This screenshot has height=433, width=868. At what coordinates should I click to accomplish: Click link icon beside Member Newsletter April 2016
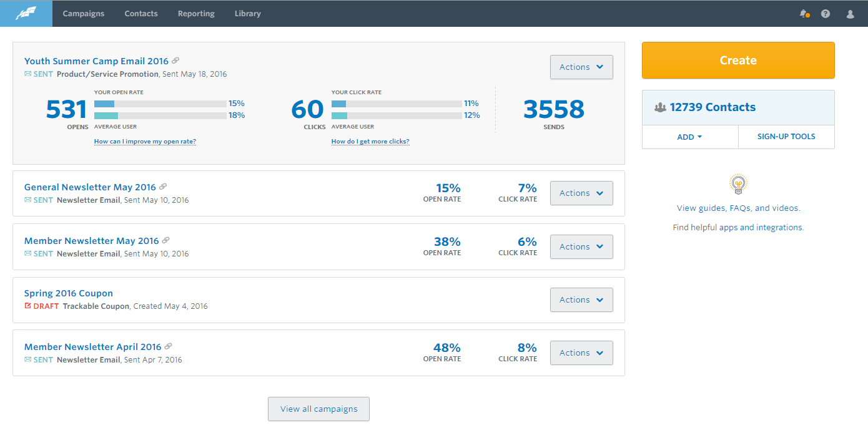[x=168, y=346]
